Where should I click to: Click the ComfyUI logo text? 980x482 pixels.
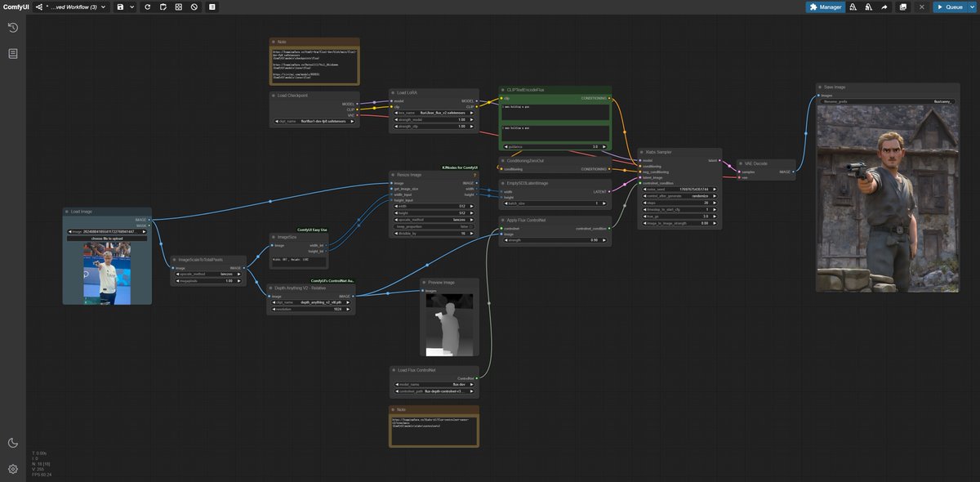(16, 7)
